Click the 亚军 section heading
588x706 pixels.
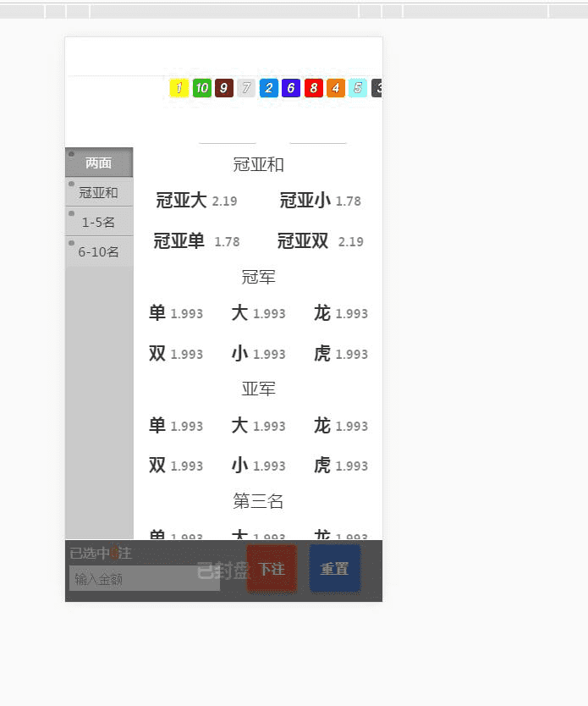258,389
